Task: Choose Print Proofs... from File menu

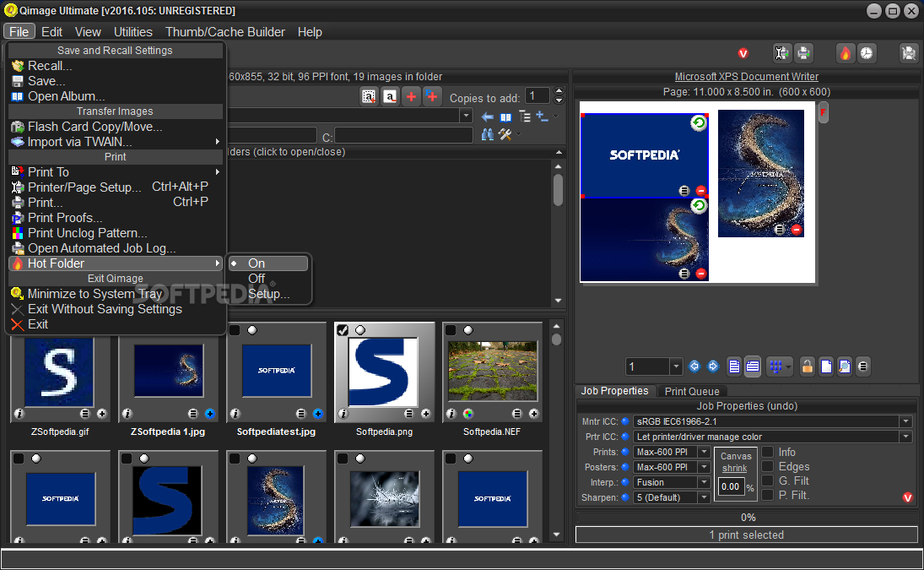Action: pos(116,218)
